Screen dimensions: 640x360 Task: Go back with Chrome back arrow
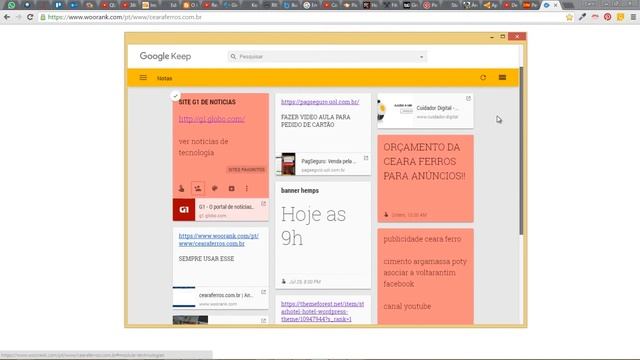[7, 17]
